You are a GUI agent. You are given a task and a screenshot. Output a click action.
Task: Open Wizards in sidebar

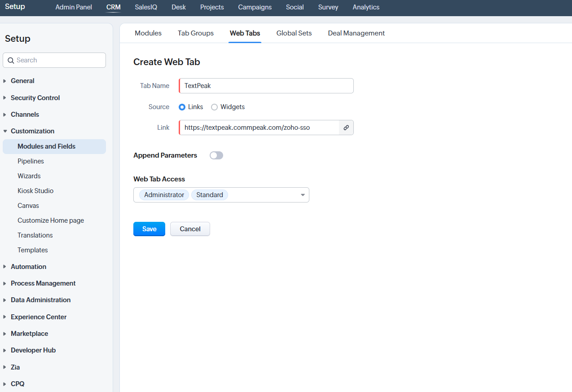tap(29, 176)
